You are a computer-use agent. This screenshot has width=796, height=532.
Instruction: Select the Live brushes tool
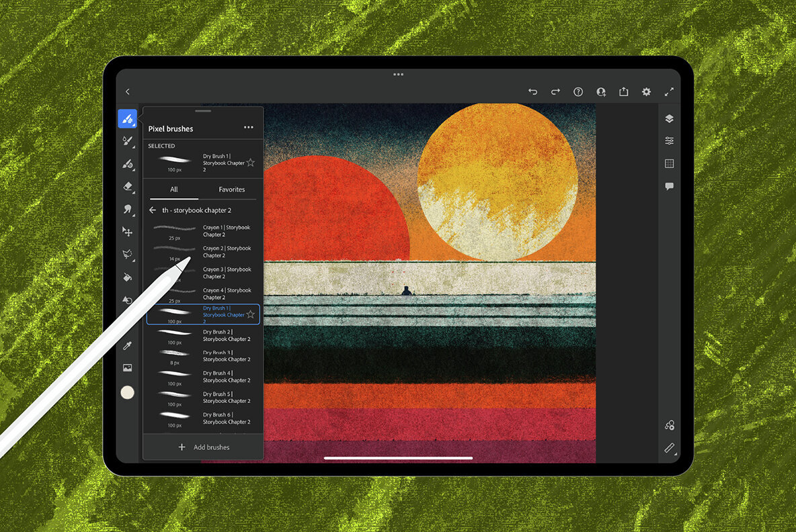pos(128,141)
